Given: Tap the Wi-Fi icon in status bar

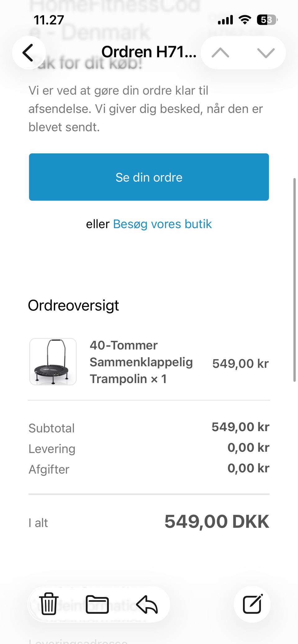Looking at the screenshot, I should click(x=245, y=20).
